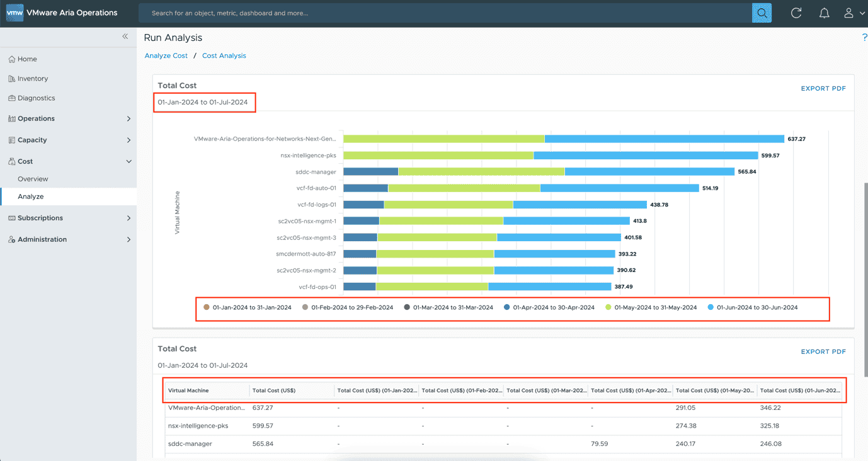Click the Analyze Cost breadcrumb link
This screenshot has height=461, width=868.
pyautogui.click(x=166, y=55)
